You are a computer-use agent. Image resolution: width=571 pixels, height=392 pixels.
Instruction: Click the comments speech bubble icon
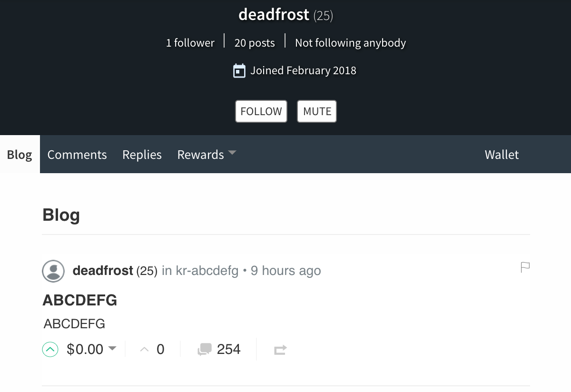tap(205, 350)
